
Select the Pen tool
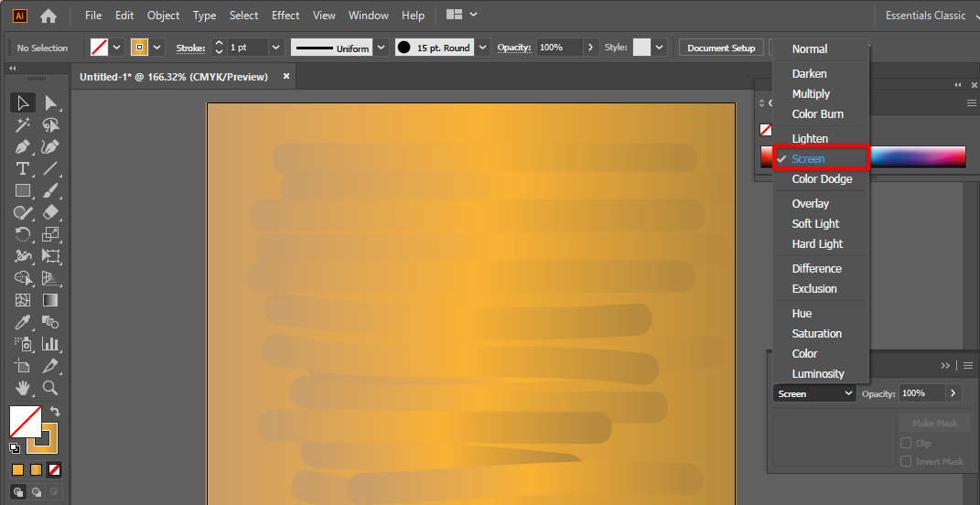pyautogui.click(x=23, y=146)
